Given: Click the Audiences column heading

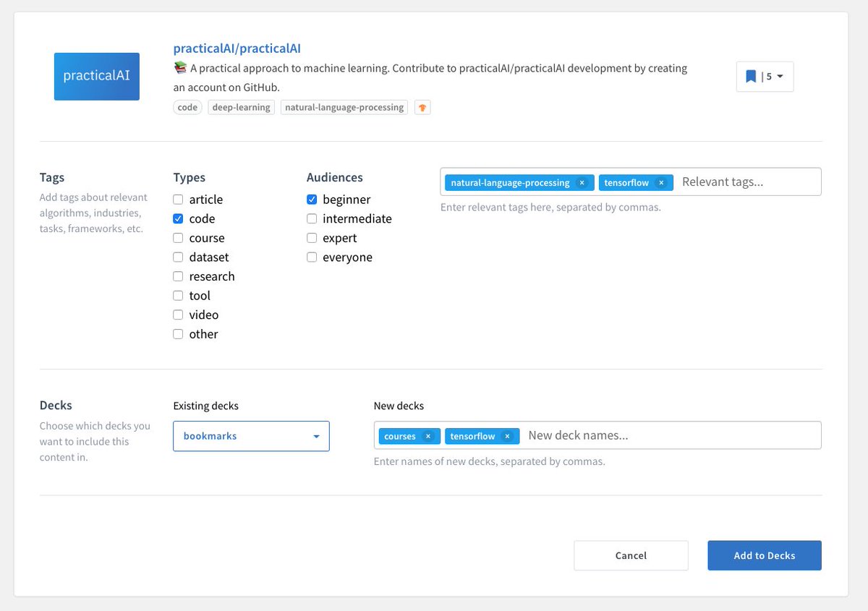Looking at the screenshot, I should click(x=335, y=177).
